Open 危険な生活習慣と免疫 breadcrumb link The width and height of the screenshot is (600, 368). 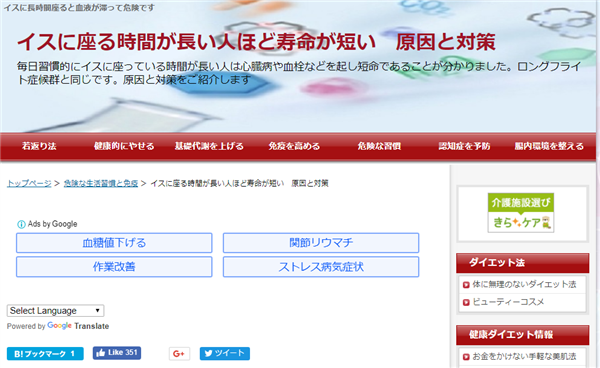pyautogui.click(x=101, y=184)
